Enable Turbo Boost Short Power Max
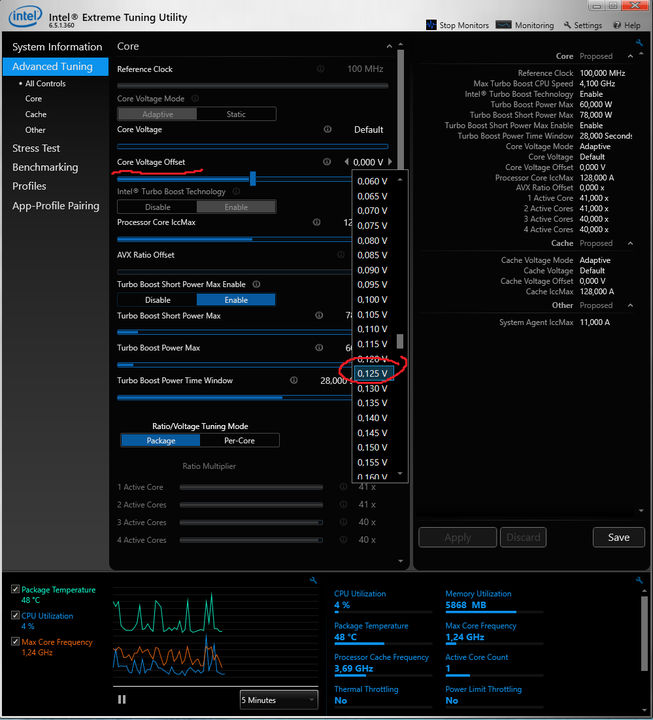 236,300
